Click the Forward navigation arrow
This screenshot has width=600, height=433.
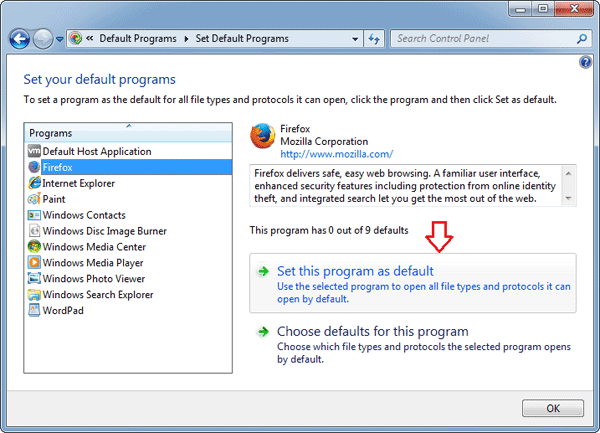point(42,39)
